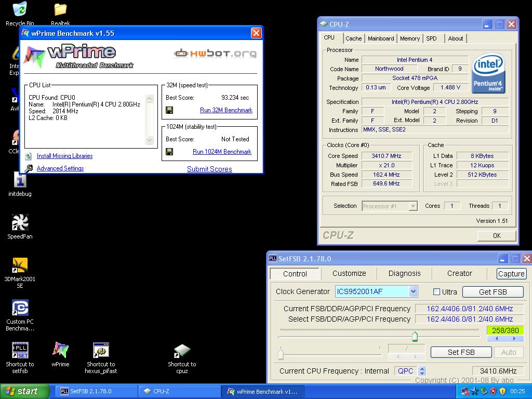532x399 pixels.
Task: Click the QPC up arrow stepper
Action: tap(422, 368)
